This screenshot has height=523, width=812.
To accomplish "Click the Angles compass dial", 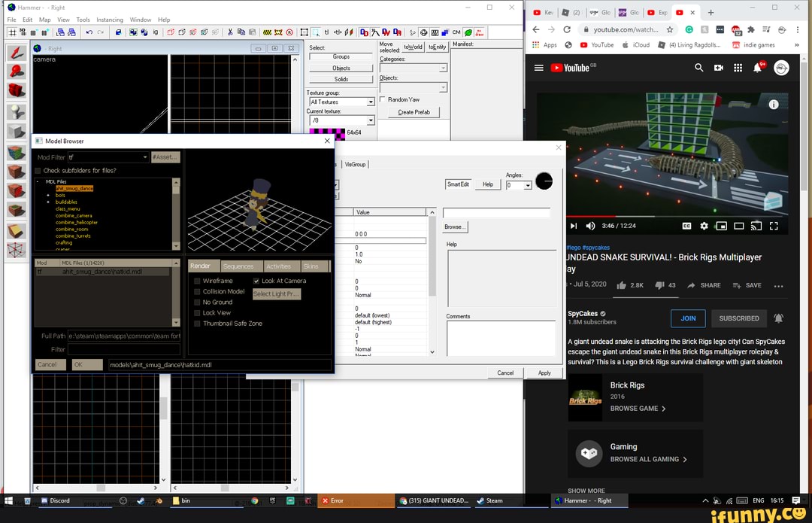I will pyautogui.click(x=544, y=181).
